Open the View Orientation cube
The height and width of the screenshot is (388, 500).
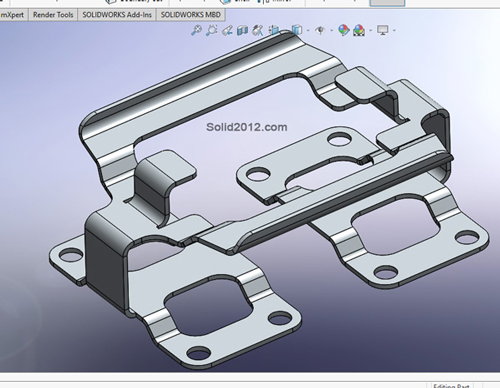tap(274, 30)
